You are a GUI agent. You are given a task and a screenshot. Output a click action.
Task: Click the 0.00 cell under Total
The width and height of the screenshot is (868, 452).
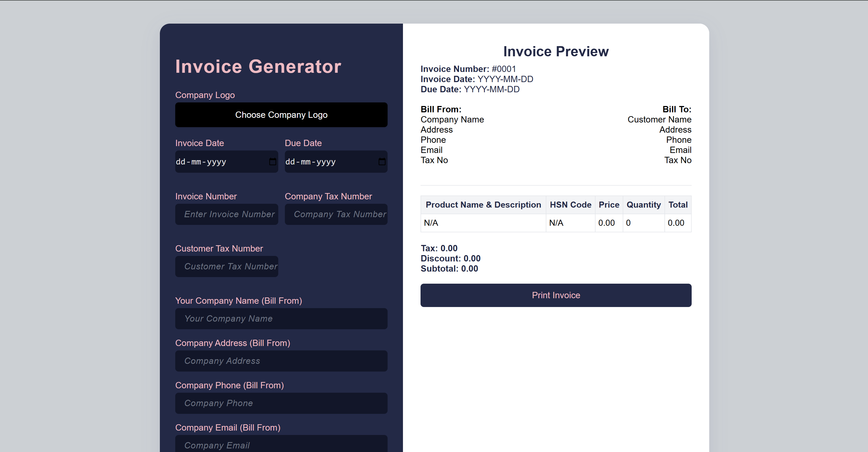coord(678,223)
